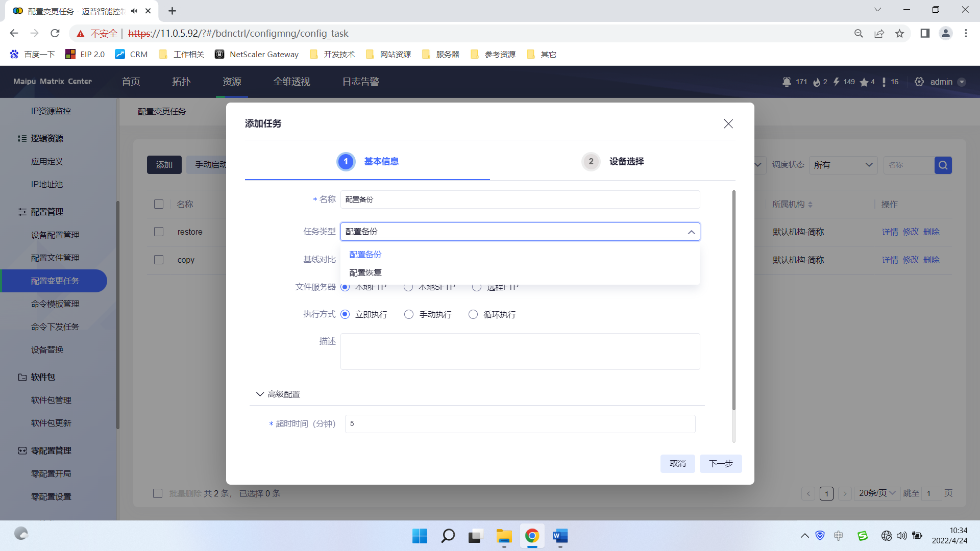Open the gear settings icon beside admin
The height and width of the screenshot is (551, 980).
click(x=919, y=82)
